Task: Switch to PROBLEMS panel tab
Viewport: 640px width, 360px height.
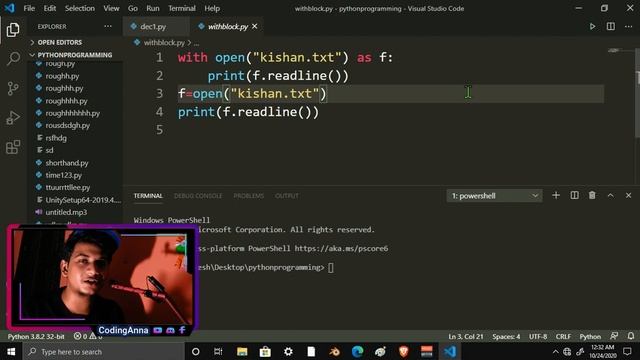Action: (249, 196)
